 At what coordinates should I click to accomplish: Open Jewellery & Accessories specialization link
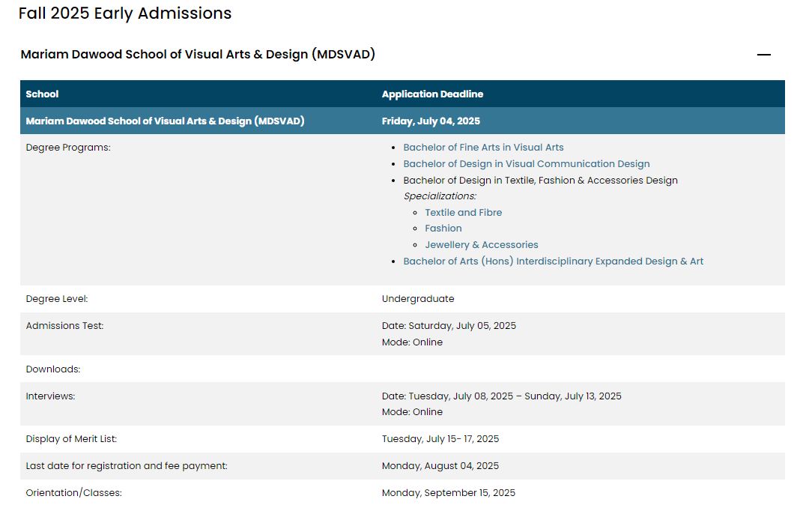point(481,244)
